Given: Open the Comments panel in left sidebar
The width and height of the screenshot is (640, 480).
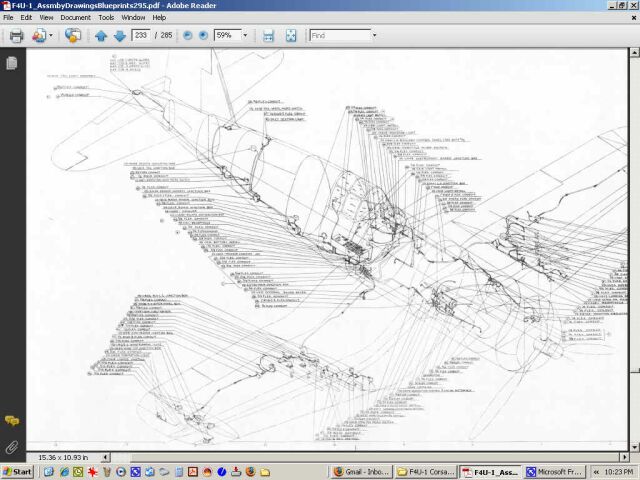Looking at the screenshot, I should [x=12, y=421].
